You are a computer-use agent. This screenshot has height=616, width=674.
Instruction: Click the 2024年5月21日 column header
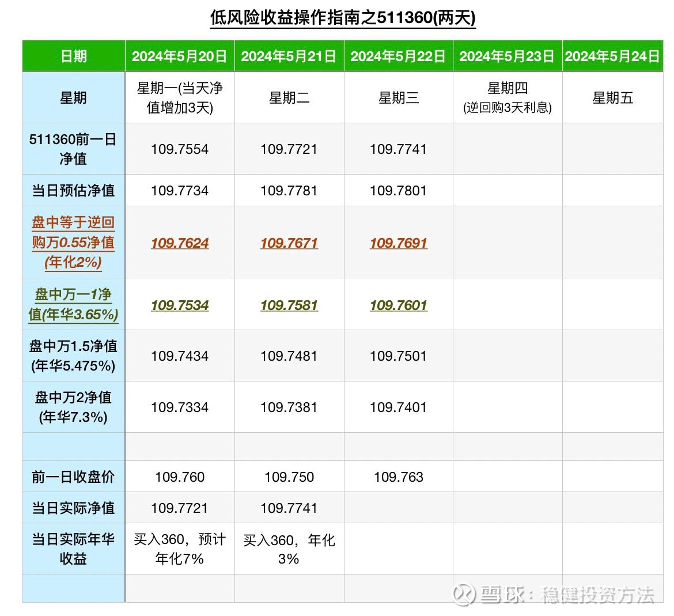point(289,56)
